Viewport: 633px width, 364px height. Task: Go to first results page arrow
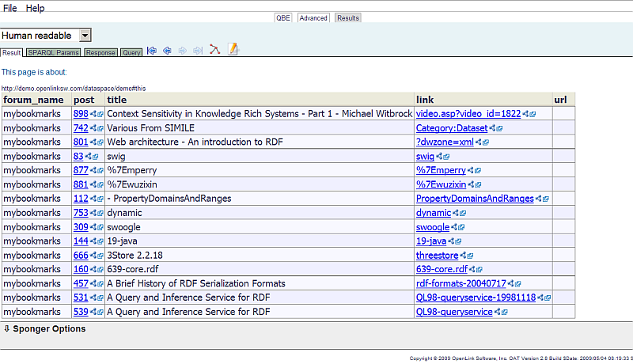(x=152, y=51)
